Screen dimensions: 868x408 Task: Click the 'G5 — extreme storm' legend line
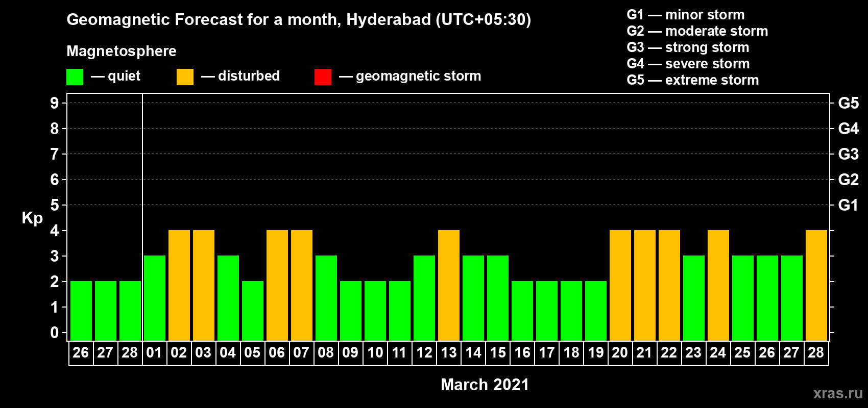coord(693,80)
